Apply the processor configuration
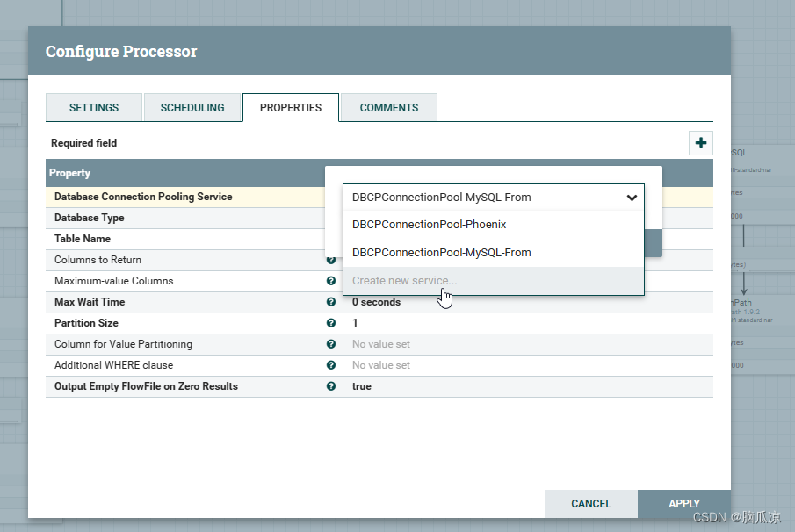795x532 pixels. click(x=684, y=504)
